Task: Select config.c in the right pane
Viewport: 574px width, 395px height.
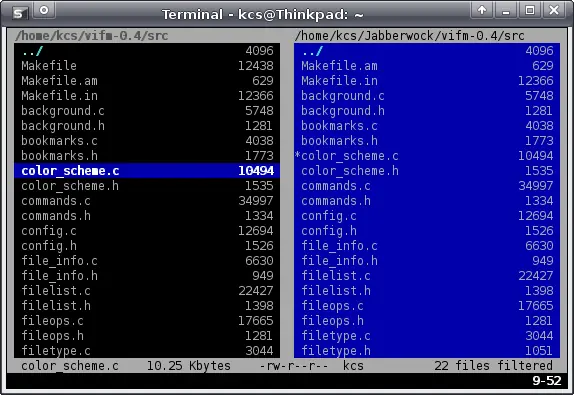Action: click(427, 216)
